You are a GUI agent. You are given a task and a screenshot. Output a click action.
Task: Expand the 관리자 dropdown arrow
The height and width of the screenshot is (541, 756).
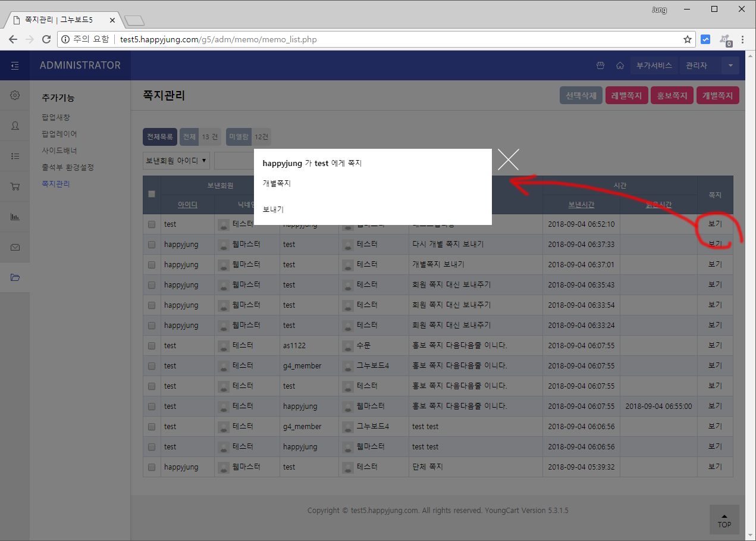tap(730, 65)
